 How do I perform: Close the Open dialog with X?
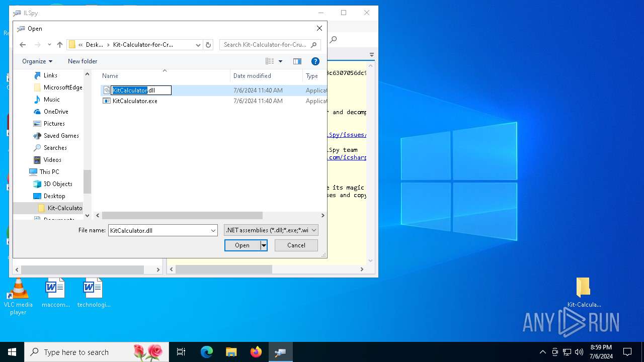point(319,29)
